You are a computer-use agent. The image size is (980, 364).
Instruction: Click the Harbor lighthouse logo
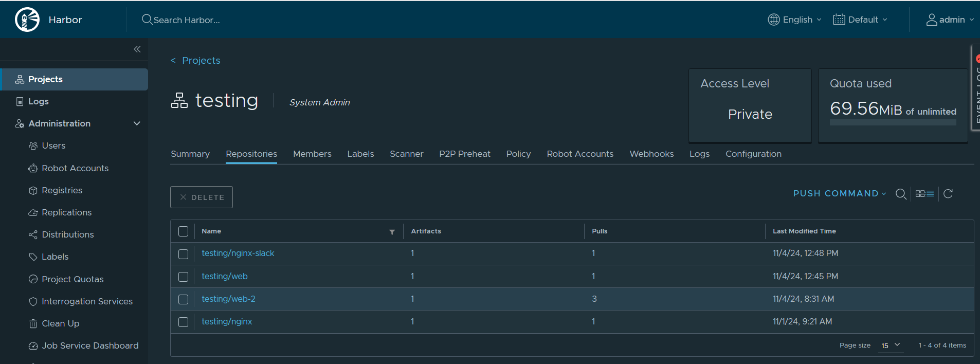coord(27,20)
